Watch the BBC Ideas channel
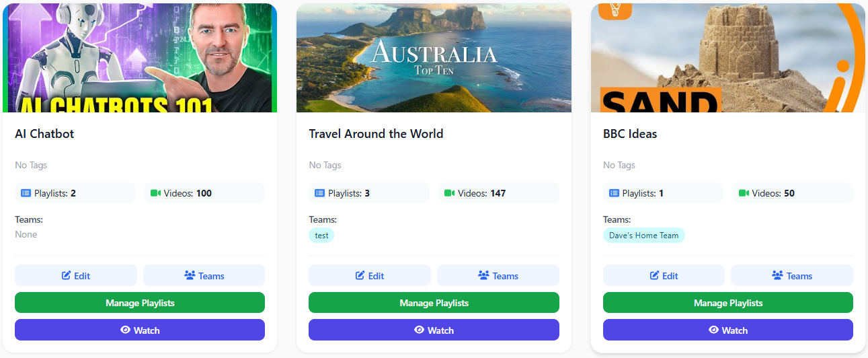This screenshot has width=868, height=358. (x=728, y=330)
